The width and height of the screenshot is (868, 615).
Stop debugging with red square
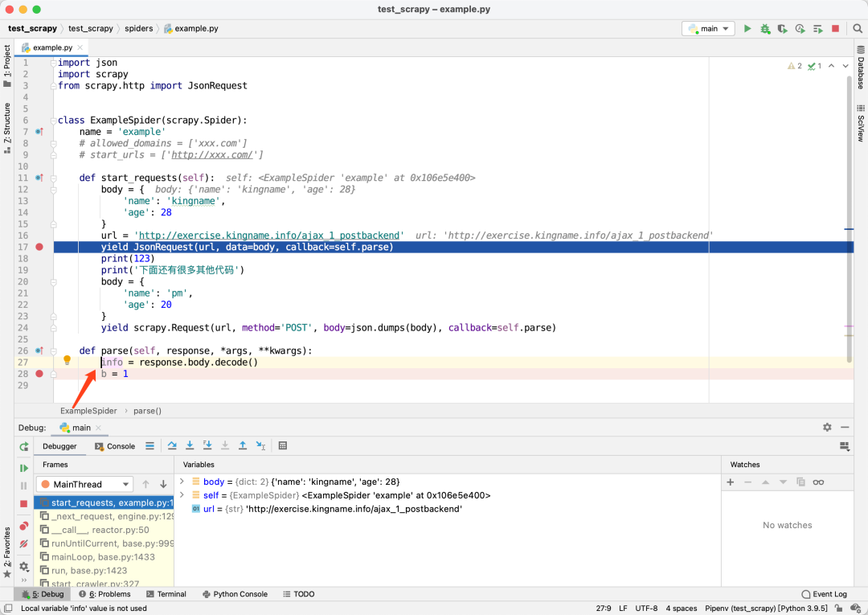(24, 504)
